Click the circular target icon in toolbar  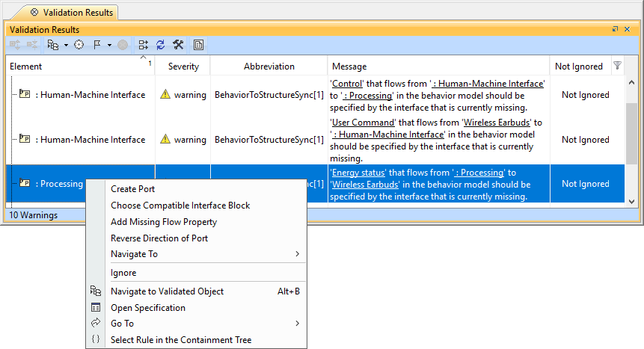click(79, 45)
